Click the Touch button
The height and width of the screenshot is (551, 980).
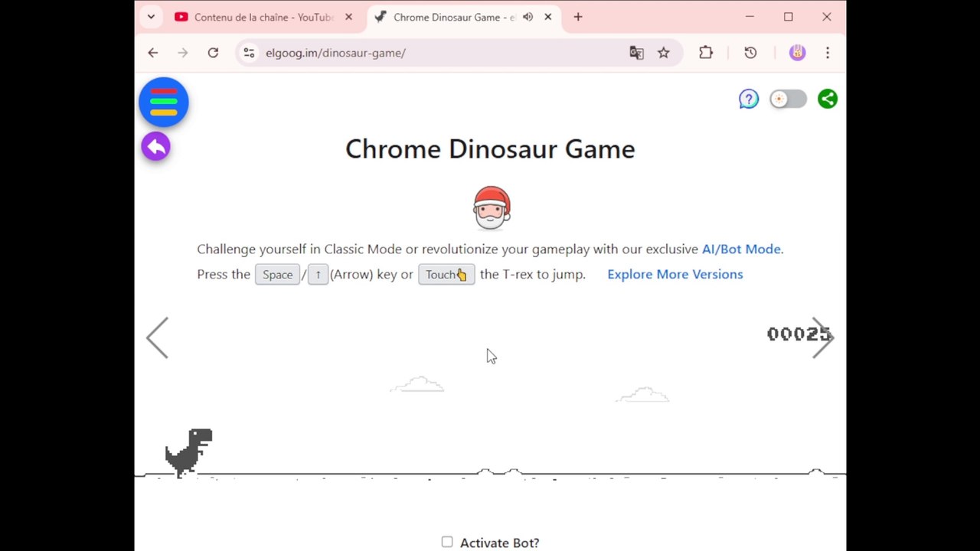[446, 275]
